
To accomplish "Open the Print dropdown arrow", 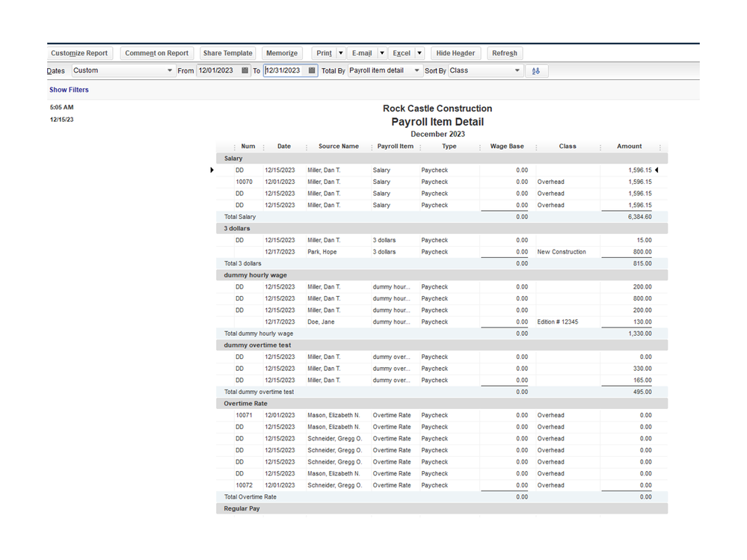I will (341, 53).
